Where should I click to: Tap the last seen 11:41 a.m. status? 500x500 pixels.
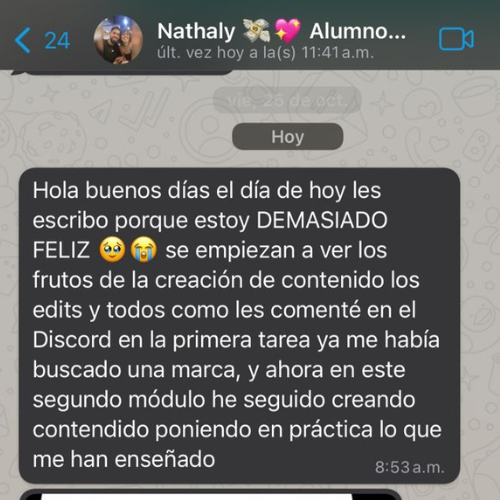265,53
